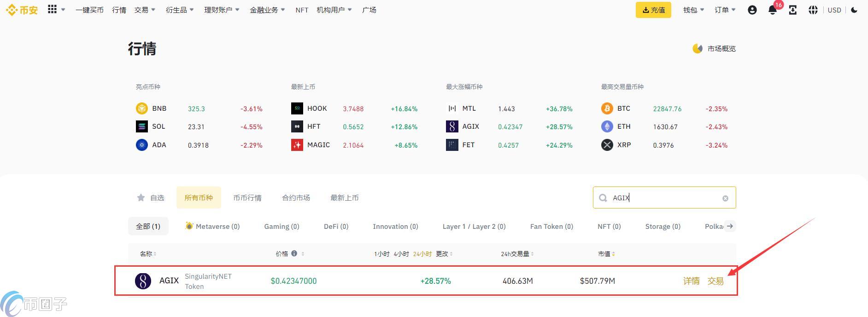
Task: Open 详情 for AGIX
Action: coord(691,281)
